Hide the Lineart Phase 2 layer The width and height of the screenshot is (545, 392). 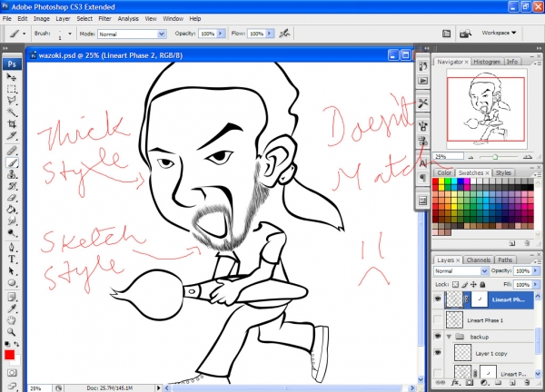(x=438, y=299)
